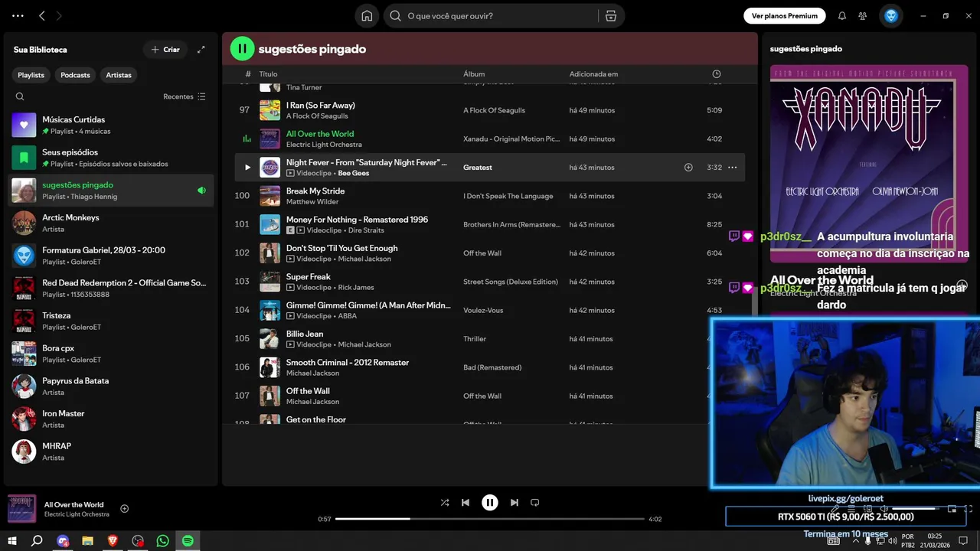Open lyrics with the microphone icon
This screenshot has height=551, width=980.
point(835,509)
